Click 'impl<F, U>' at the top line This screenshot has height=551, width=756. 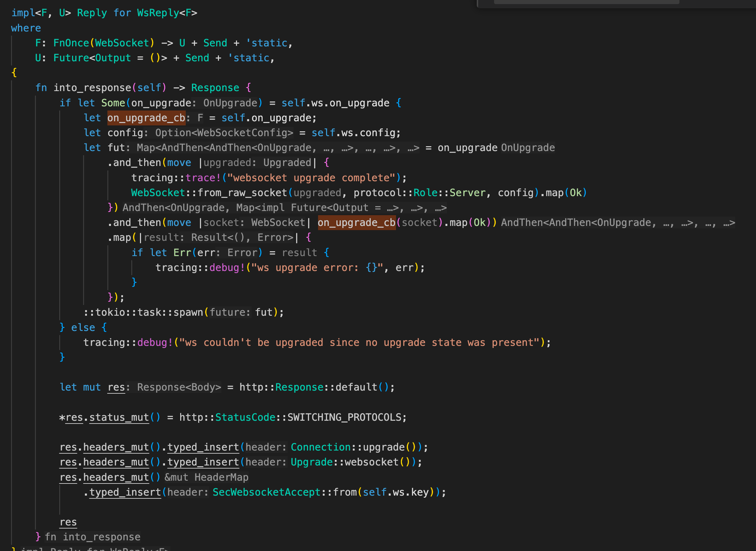(41, 13)
